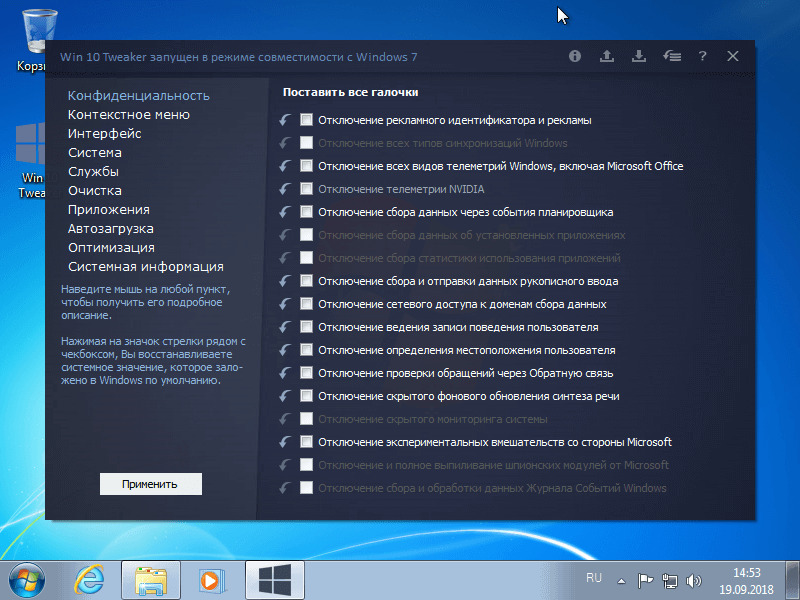Go to the Автозагрузка section
The image size is (800, 600).
[111, 229]
